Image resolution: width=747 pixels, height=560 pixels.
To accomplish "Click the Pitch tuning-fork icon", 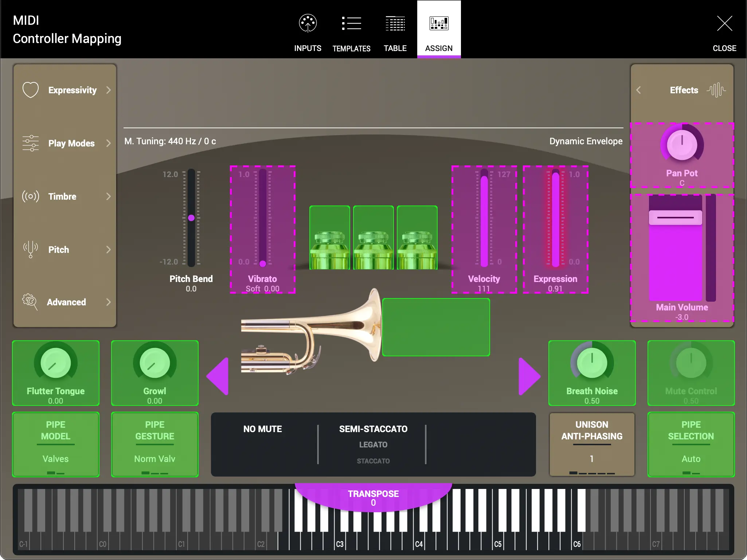I will (x=31, y=250).
